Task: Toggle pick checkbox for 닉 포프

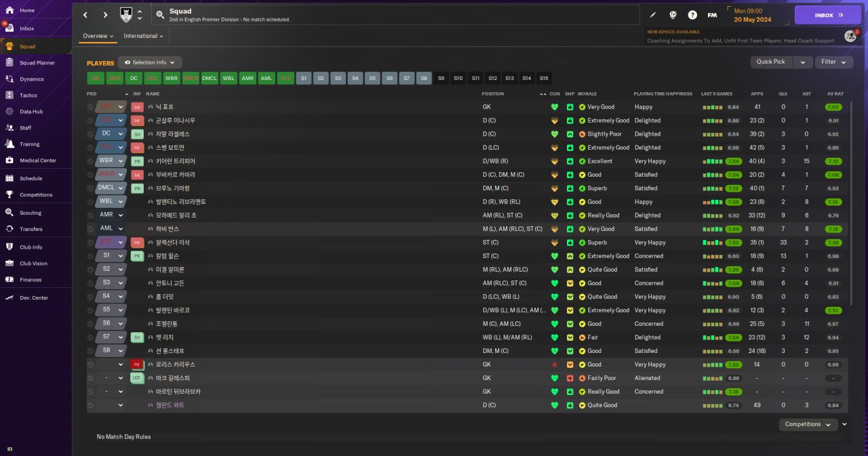Action: point(91,107)
